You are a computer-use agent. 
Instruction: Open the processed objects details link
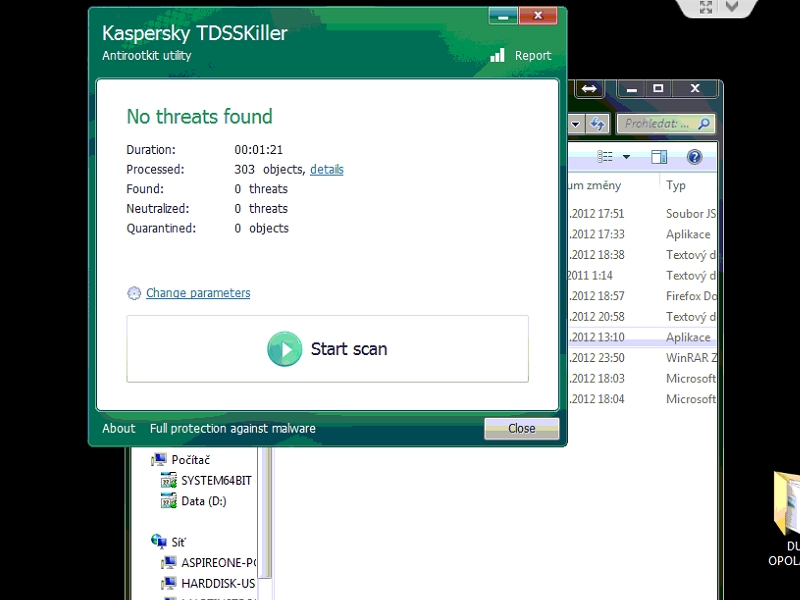click(x=327, y=169)
